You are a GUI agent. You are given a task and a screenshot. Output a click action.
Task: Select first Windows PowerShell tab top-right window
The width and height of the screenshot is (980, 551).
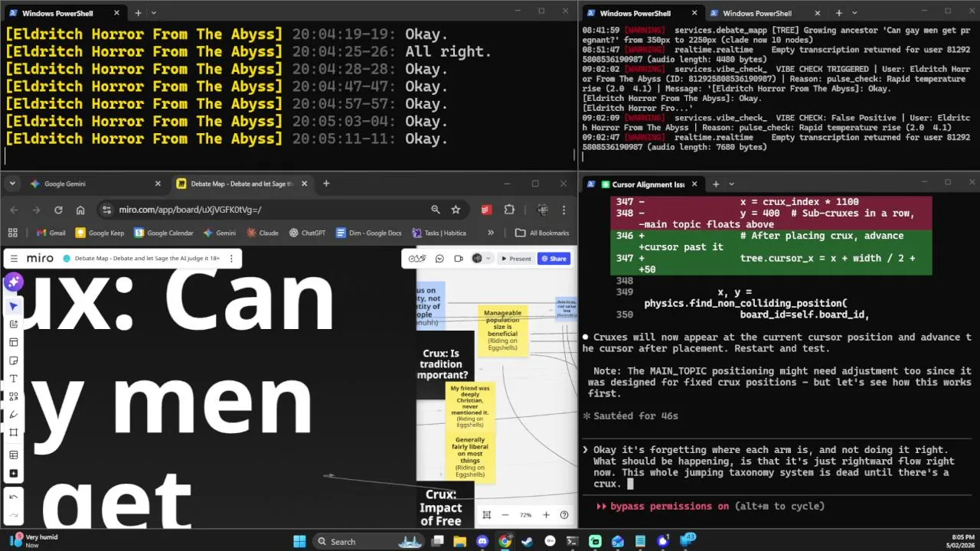(x=642, y=13)
